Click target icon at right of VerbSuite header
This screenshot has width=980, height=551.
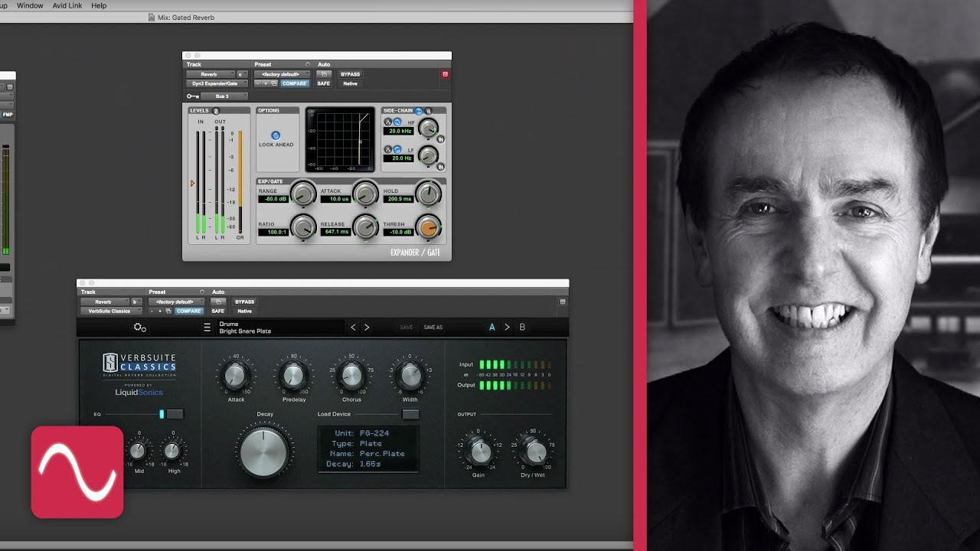point(562,302)
